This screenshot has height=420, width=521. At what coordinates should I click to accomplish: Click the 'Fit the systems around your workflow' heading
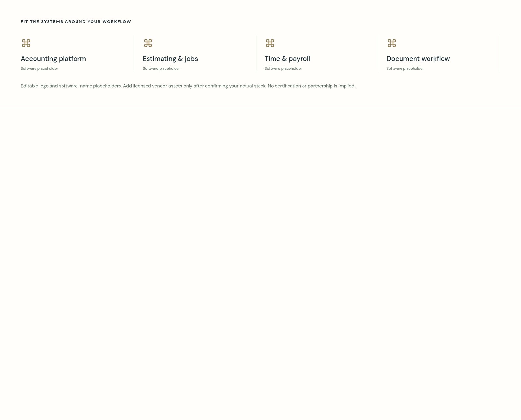click(x=76, y=22)
